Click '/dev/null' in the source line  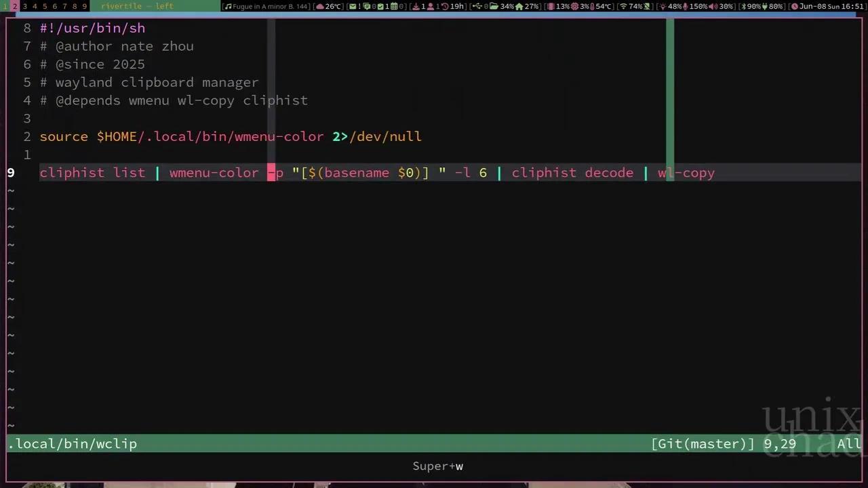(385, 137)
